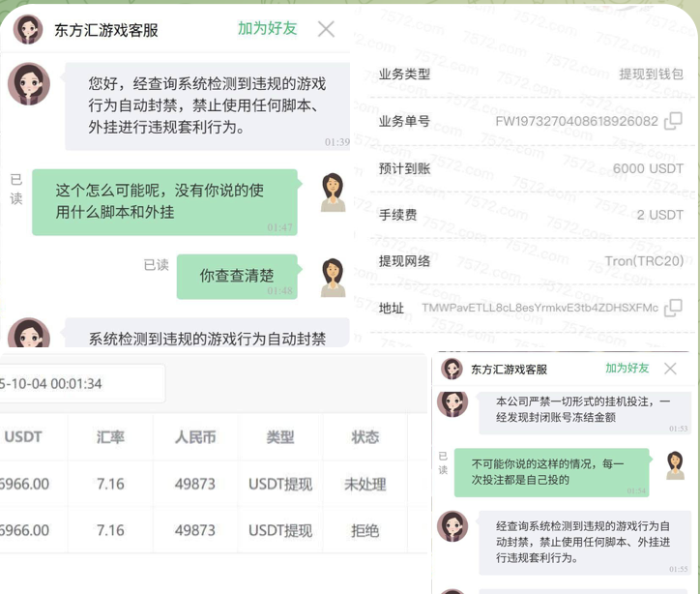Image resolution: width=700 pixels, height=594 pixels.
Task: Click 加为好友 in the large chat header
Action: 266,29
